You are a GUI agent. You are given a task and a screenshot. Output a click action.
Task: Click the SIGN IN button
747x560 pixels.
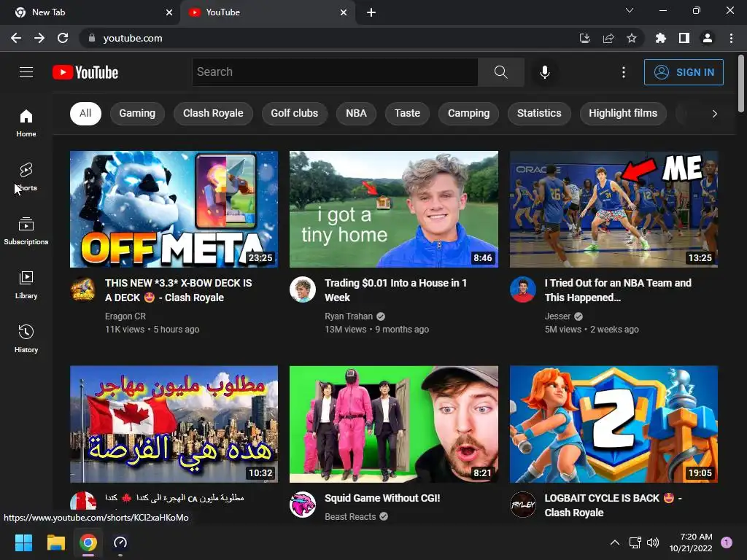coord(684,72)
